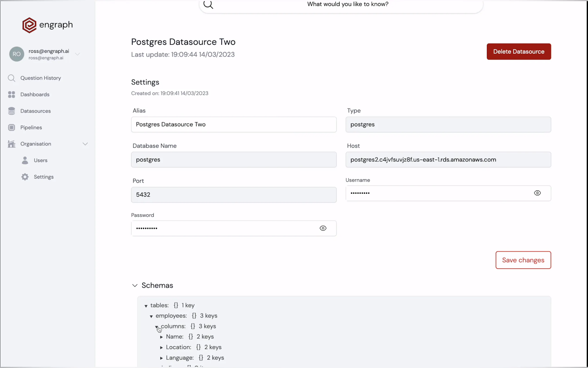Viewport: 588px width, 368px height.
Task: Collapse the employees table node
Action: tap(151, 316)
